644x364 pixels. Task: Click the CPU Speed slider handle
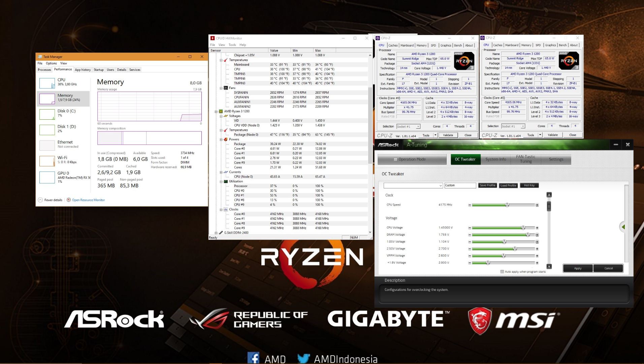pyautogui.click(x=507, y=205)
